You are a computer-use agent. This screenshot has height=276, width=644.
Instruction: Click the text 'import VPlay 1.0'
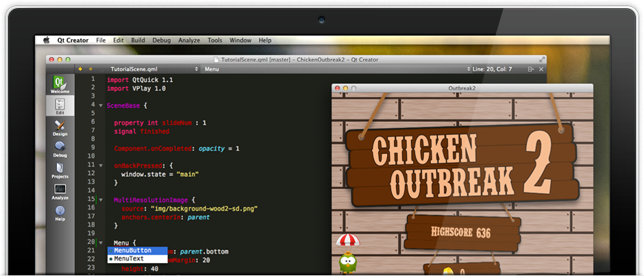pyautogui.click(x=136, y=88)
